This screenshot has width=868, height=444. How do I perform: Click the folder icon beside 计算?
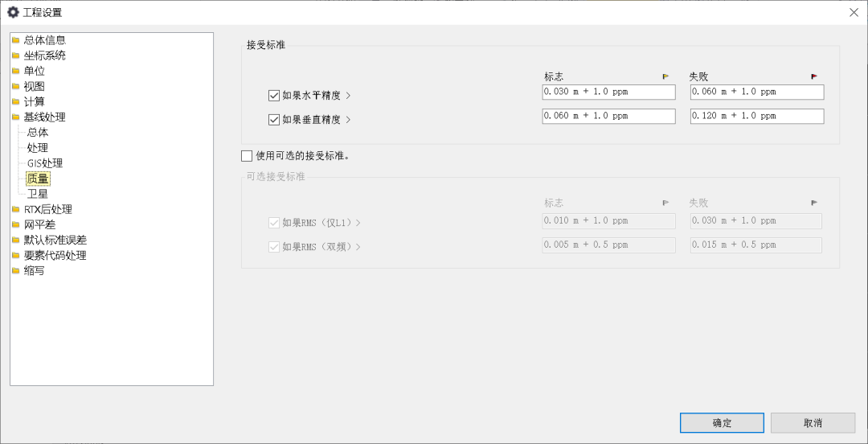16,102
